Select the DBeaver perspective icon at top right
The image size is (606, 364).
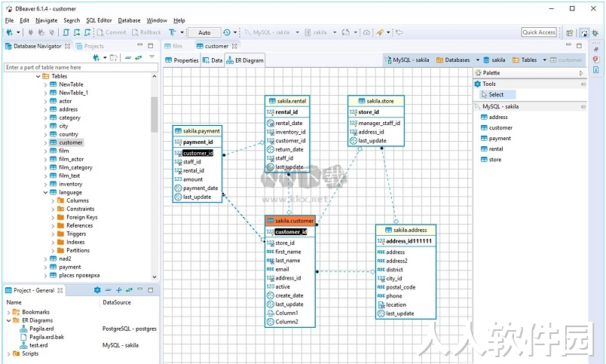tap(585, 33)
